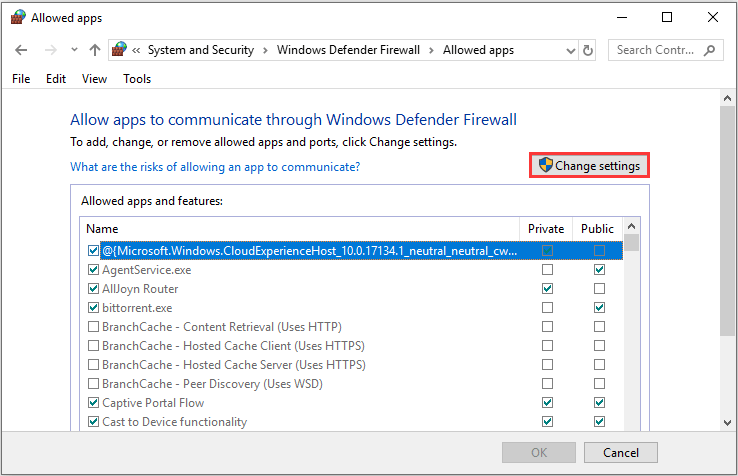Image resolution: width=738 pixels, height=476 pixels.
Task: Click the Public column header
Action: click(x=597, y=229)
